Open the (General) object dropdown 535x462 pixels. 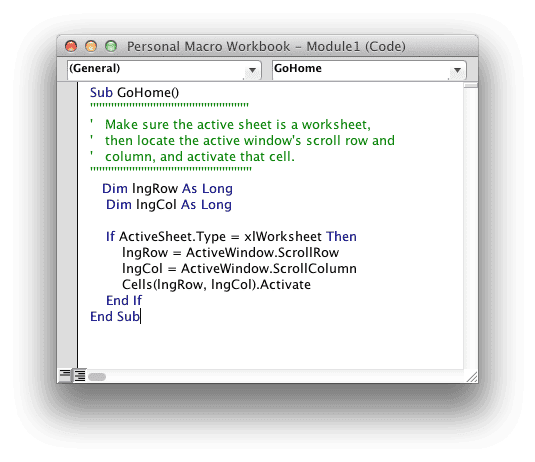click(x=164, y=70)
